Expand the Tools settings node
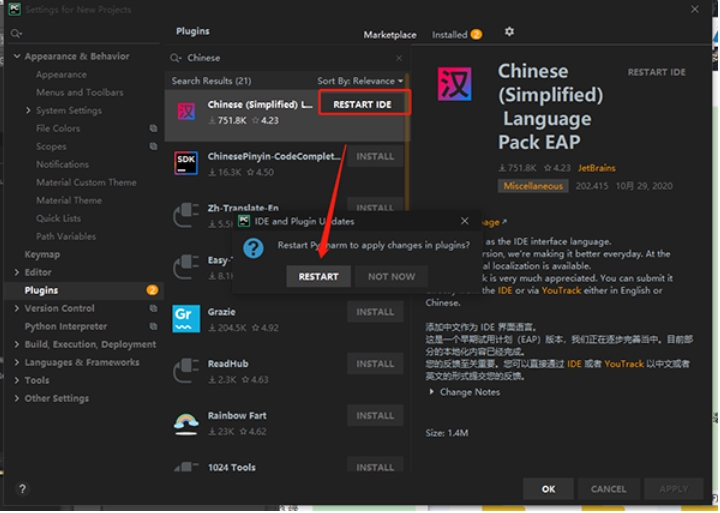The height and width of the screenshot is (513, 720). pos(17,380)
